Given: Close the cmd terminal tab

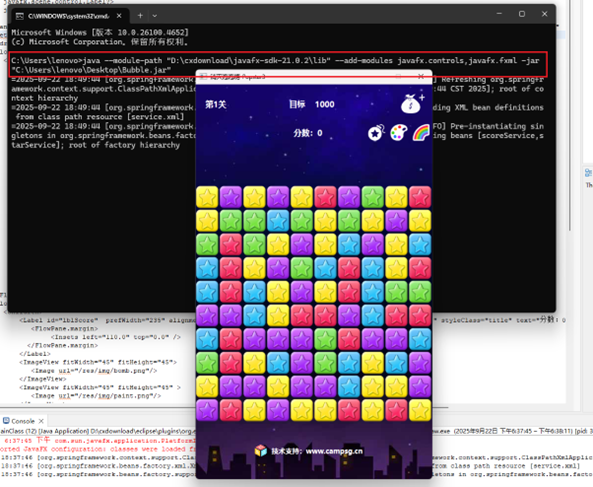Looking at the screenshot, I should tap(119, 16).
